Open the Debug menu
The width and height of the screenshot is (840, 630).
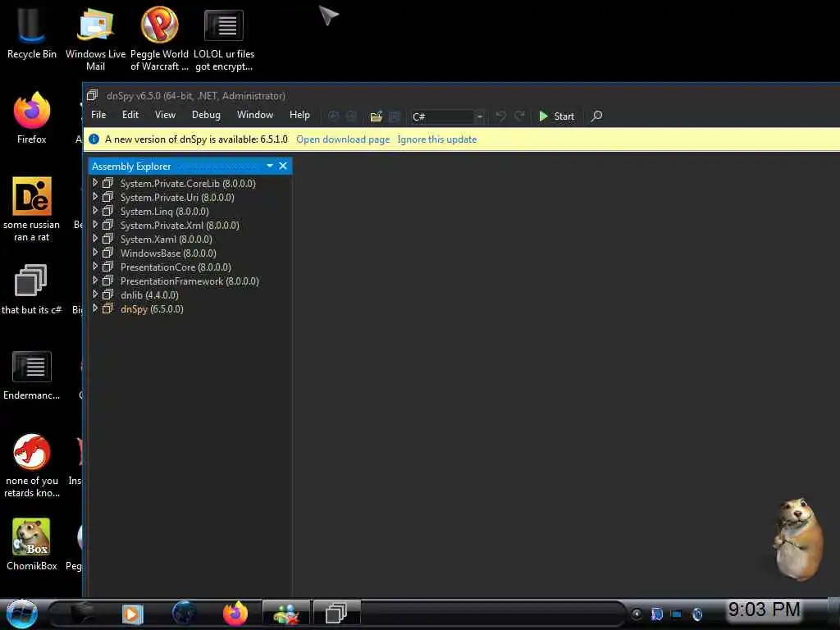[206, 115]
